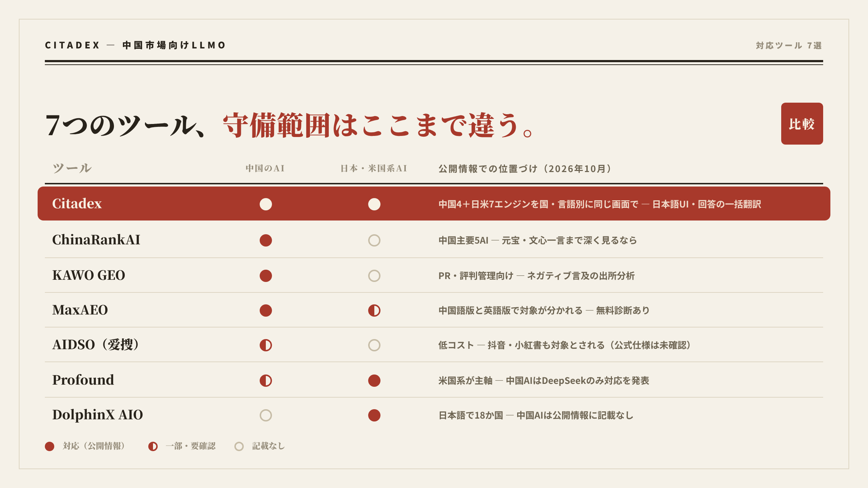Screen dimensions: 868x488
Task: Click the 中国のAI column header
Action: 265,168
